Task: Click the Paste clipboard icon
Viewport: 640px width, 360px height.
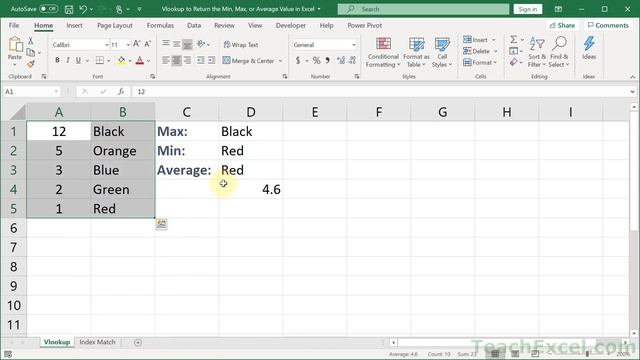Action: 15,44
